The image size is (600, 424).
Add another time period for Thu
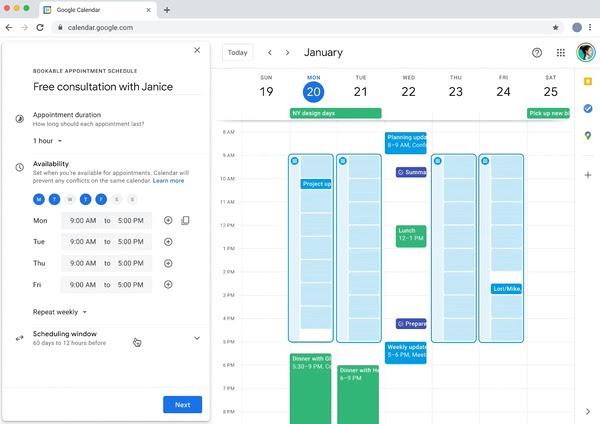[x=168, y=263]
